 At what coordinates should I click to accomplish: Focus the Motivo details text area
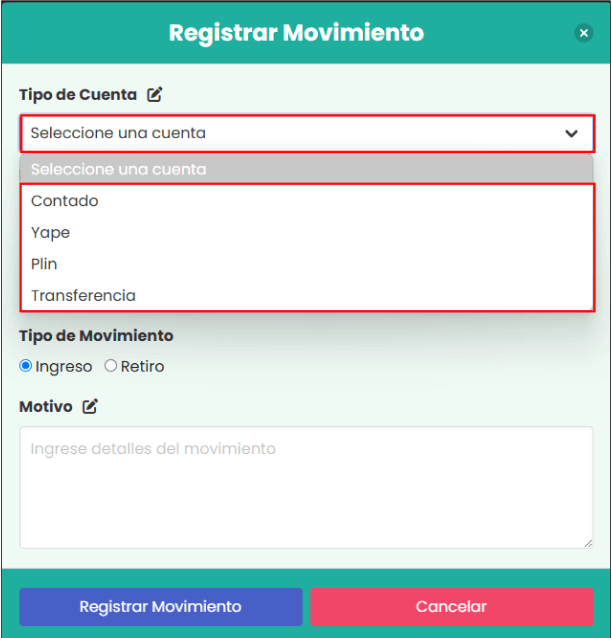coord(305,487)
